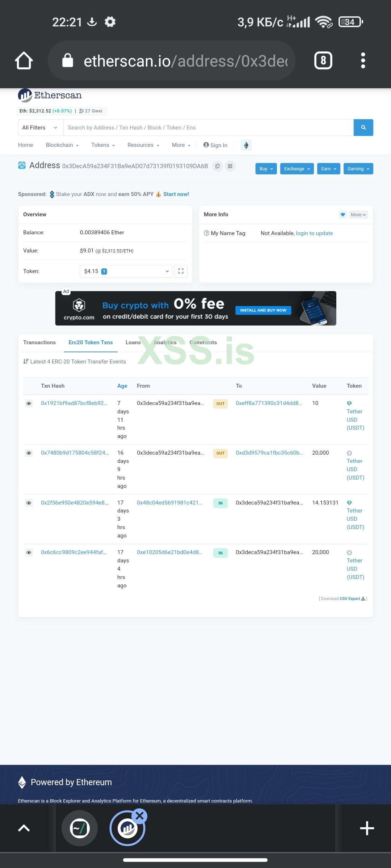Click the Start now! sponsored link

176,194
